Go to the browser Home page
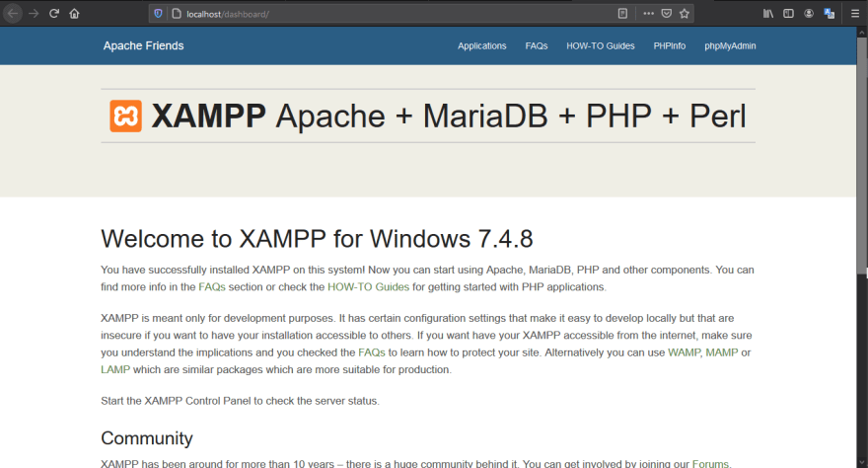This screenshot has width=868, height=468. pos(74,13)
